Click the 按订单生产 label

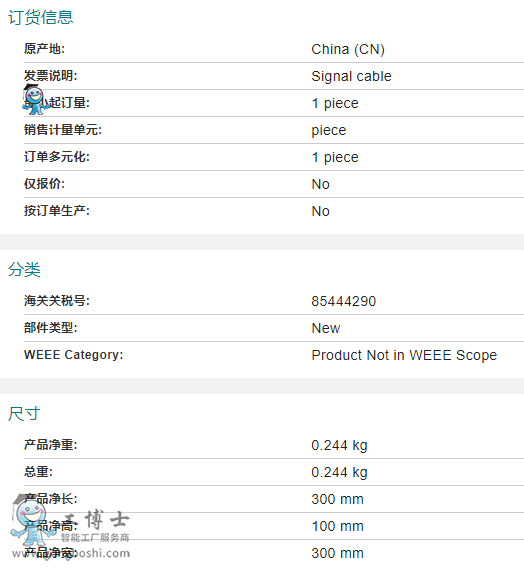click(x=57, y=211)
